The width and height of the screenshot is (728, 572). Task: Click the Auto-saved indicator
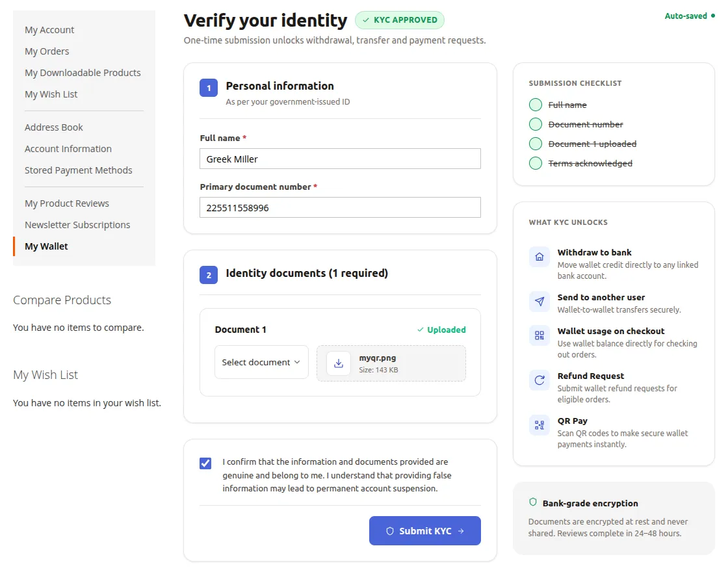pos(690,16)
